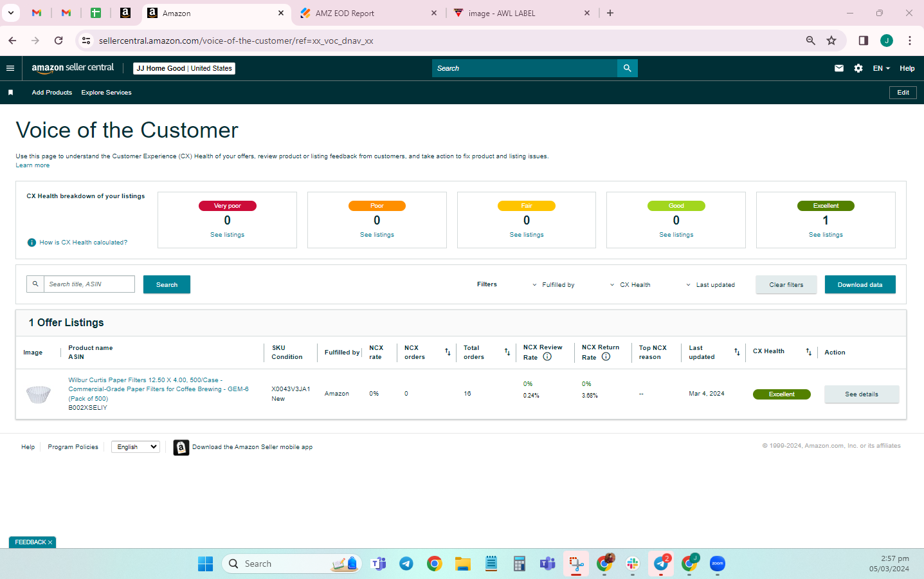The width and height of the screenshot is (924, 579).
Task: Open a new browser tab
Action: [x=610, y=13]
